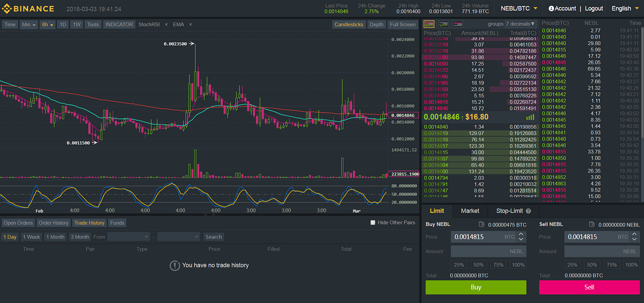Viewport: 644px width, 303px height.
Task: Select the sell-orders-only order book view
Action: tap(458, 24)
